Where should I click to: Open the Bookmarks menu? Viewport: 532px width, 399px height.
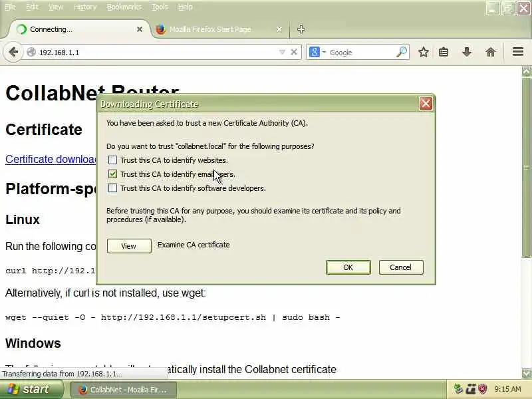[x=124, y=7]
